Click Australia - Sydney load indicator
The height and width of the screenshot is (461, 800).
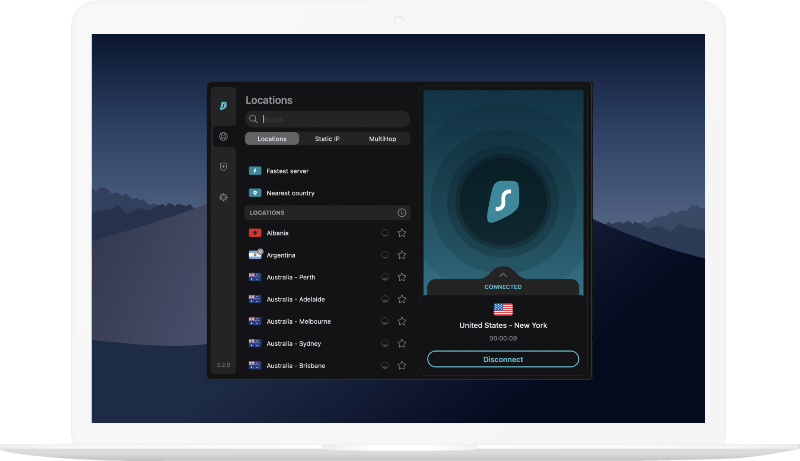[385, 343]
